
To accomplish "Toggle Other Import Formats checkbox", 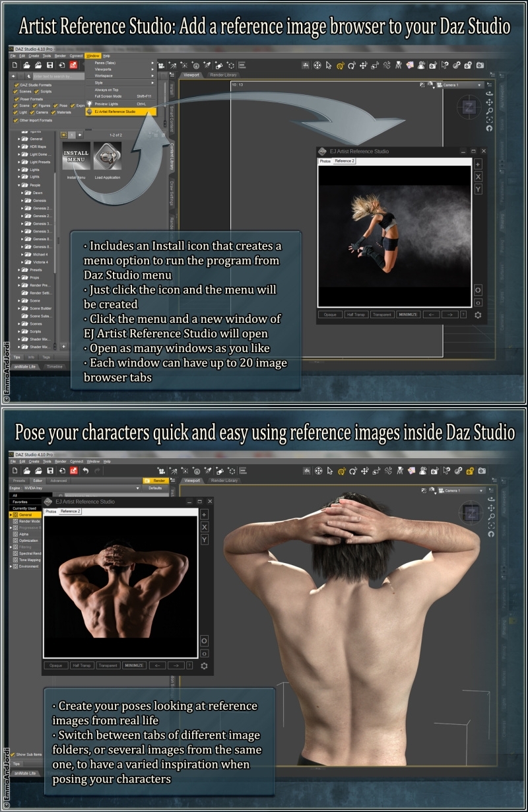I will (x=16, y=120).
